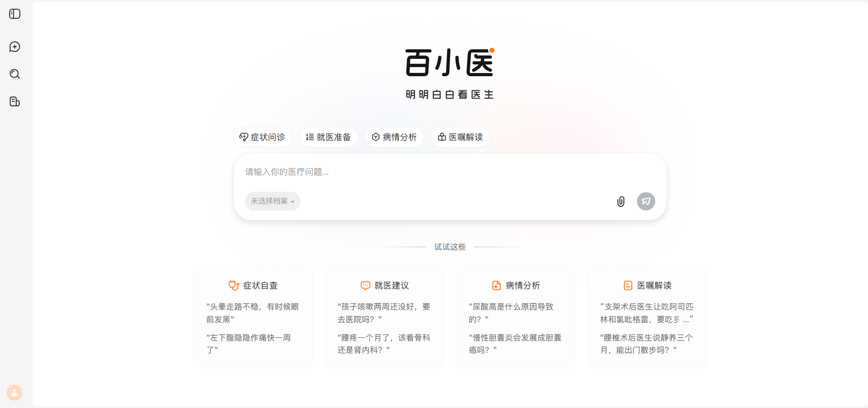The image size is (868, 408).
Task: Attach a file with paperclip icon
Action: point(621,201)
